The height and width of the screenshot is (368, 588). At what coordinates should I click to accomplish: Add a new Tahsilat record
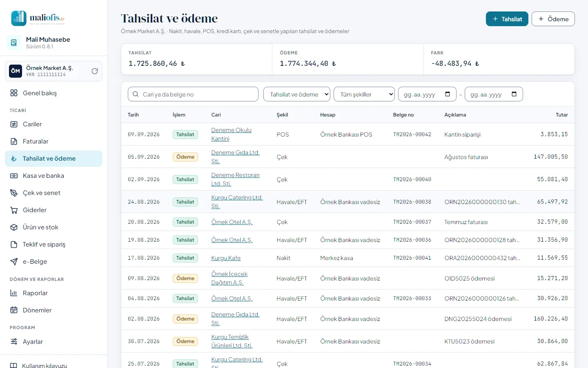tap(507, 19)
